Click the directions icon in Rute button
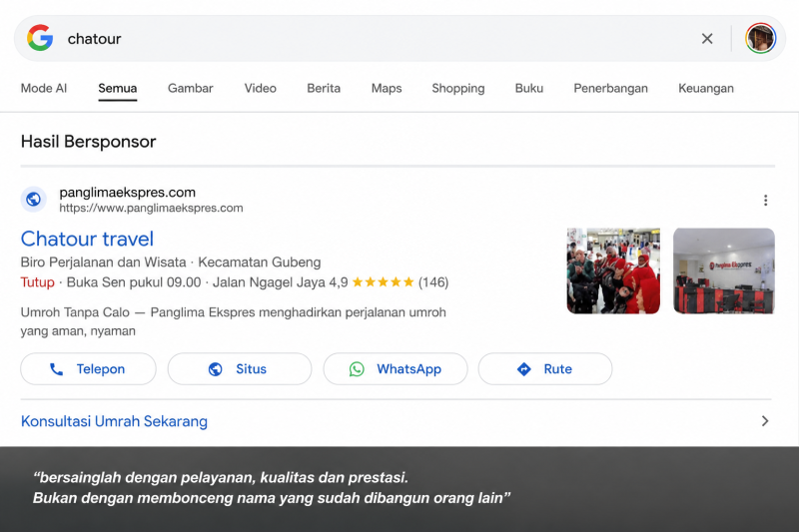Image resolution: width=799 pixels, height=532 pixels. coord(523,369)
